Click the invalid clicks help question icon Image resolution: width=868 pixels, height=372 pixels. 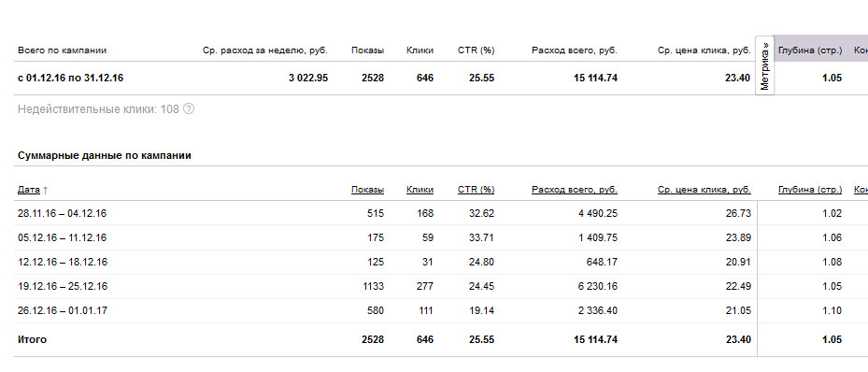coord(188,109)
